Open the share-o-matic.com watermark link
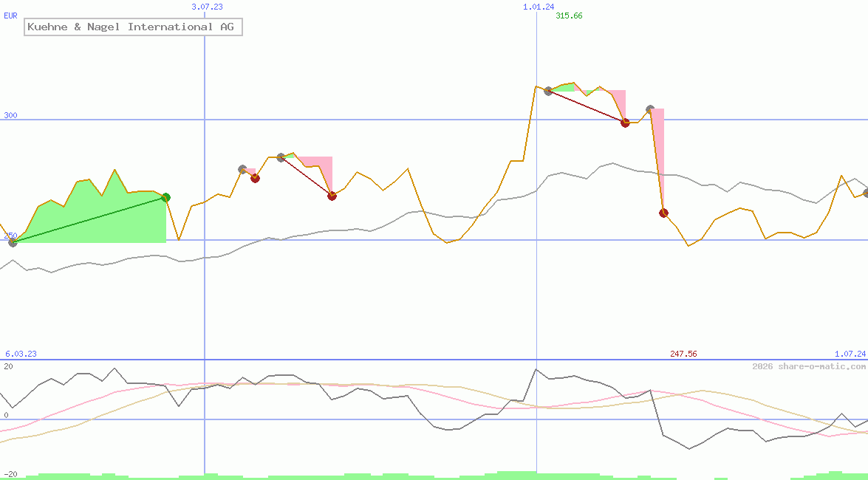 coord(809,366)
